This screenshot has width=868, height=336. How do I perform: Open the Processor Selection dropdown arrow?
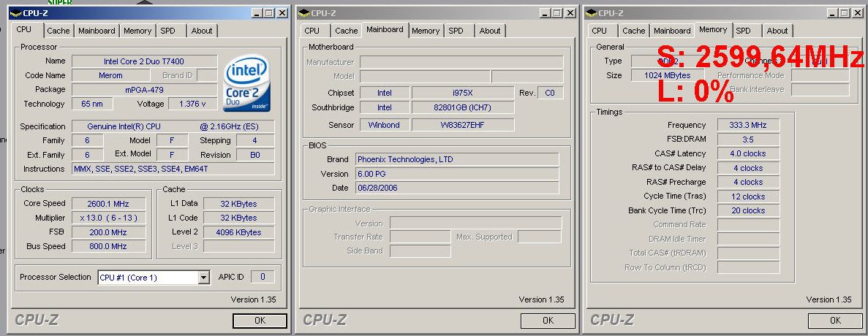[x=204, y=278]
